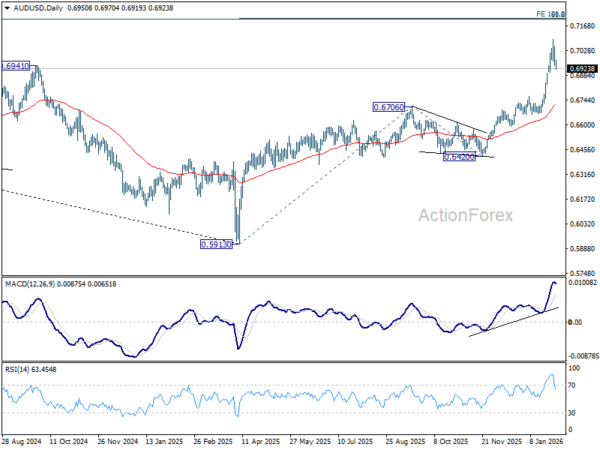Click the MACD trendline under the rising histogram
The width and height of the screenshot is (600, 450).
click(x=514, y=322)
